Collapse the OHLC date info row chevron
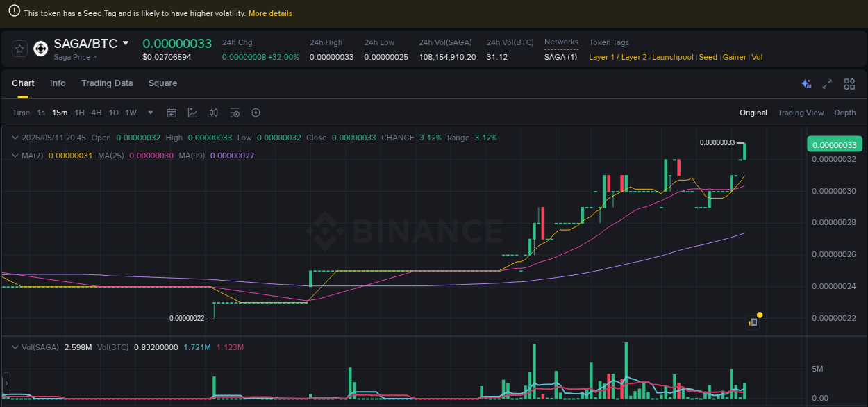This screenshot has width=868, height=407. [x=15, y=138]
